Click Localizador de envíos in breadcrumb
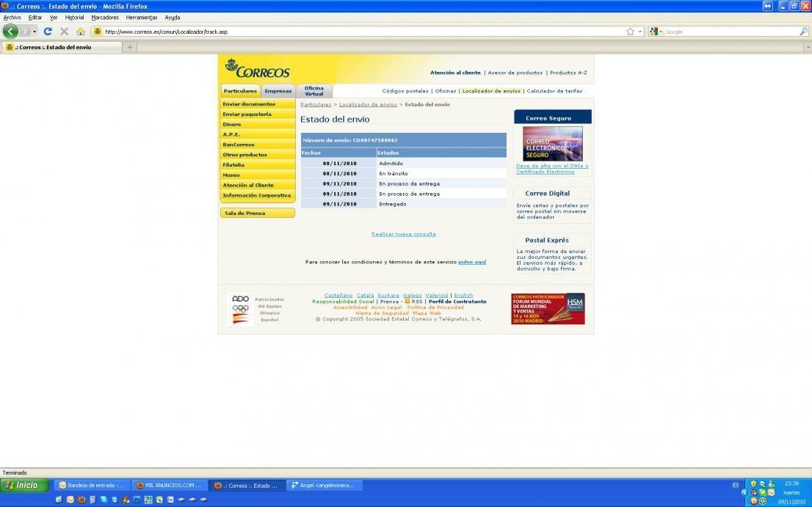 tap(368, 104)
